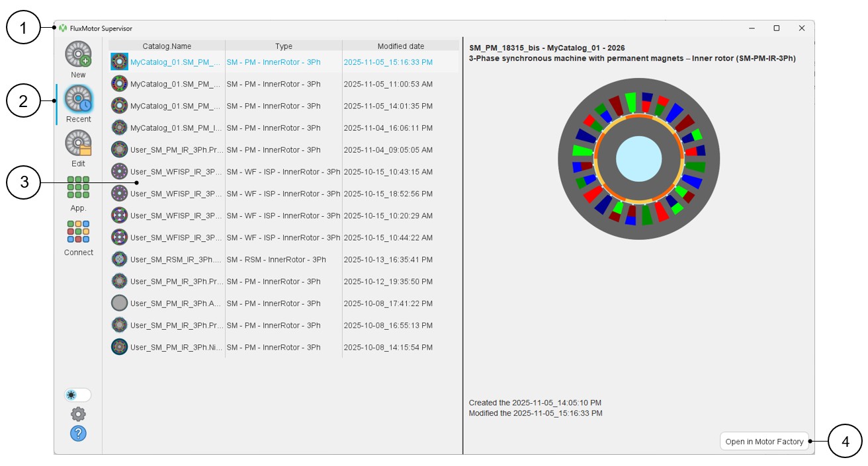The image size is (868, 466).
Task: Click date cell 2025-10-15_18:52:56 PM
Action: tap(388, 194)
